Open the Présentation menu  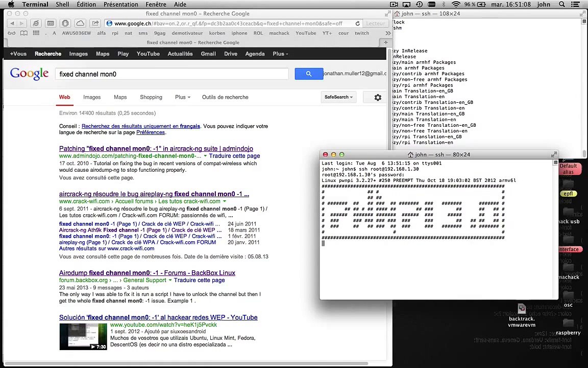pyautogui.click(x=121, y=4)
